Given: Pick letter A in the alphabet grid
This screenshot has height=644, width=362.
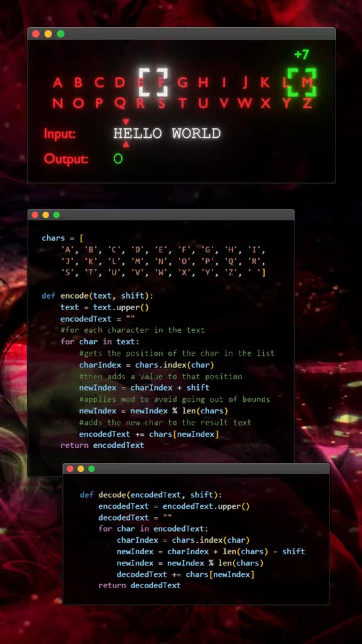Looking at the screenshot, I should coord(57,83).
